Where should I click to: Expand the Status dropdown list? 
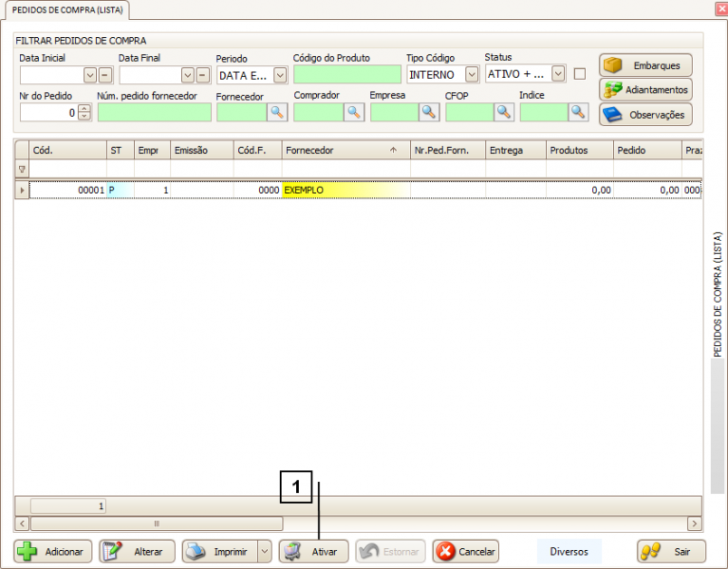click(558, 73)
